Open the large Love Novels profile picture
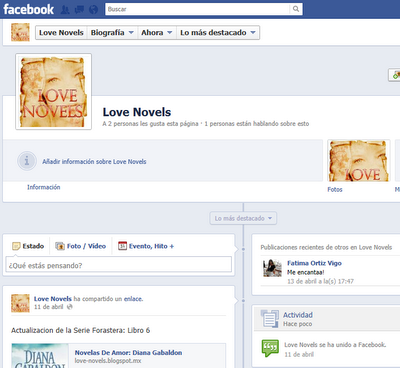 [53, 91]
